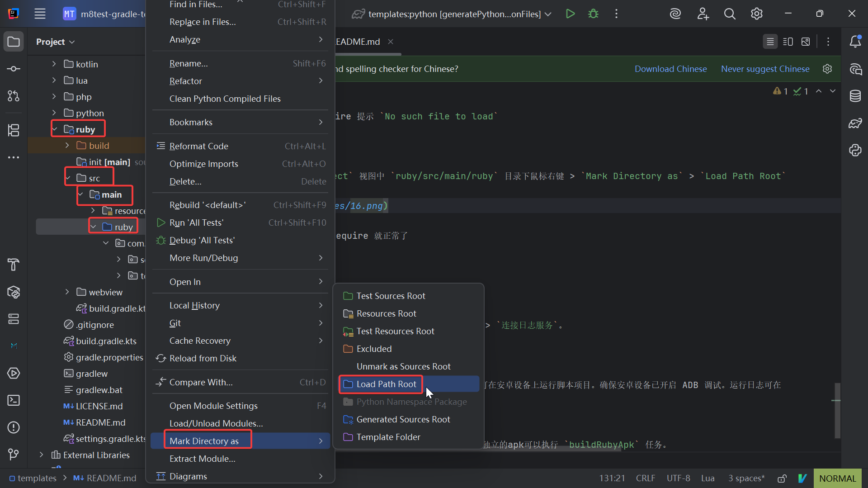This screenshot has height=488, width=868.
Task: Click Never suggest Chinese link
Action: 765,69
